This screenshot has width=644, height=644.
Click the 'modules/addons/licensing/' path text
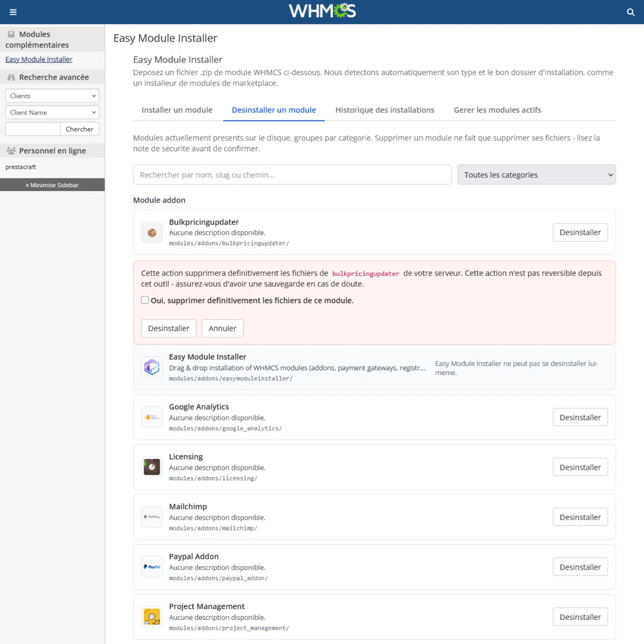tap(213, 479)
